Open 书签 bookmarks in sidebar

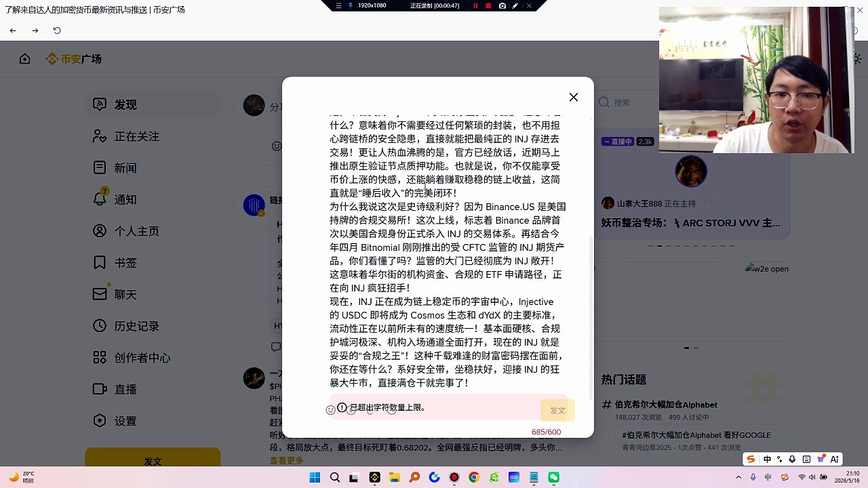tap(153, 263)
